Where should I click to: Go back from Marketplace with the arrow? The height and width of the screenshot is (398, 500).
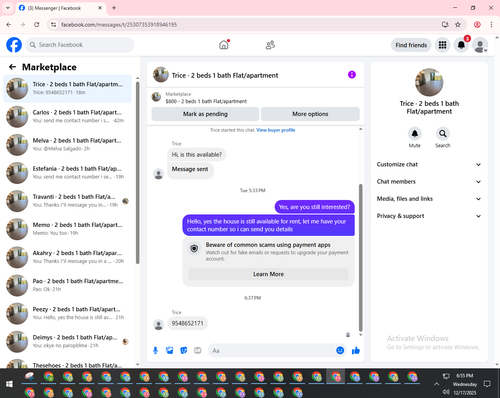[12, 67]
